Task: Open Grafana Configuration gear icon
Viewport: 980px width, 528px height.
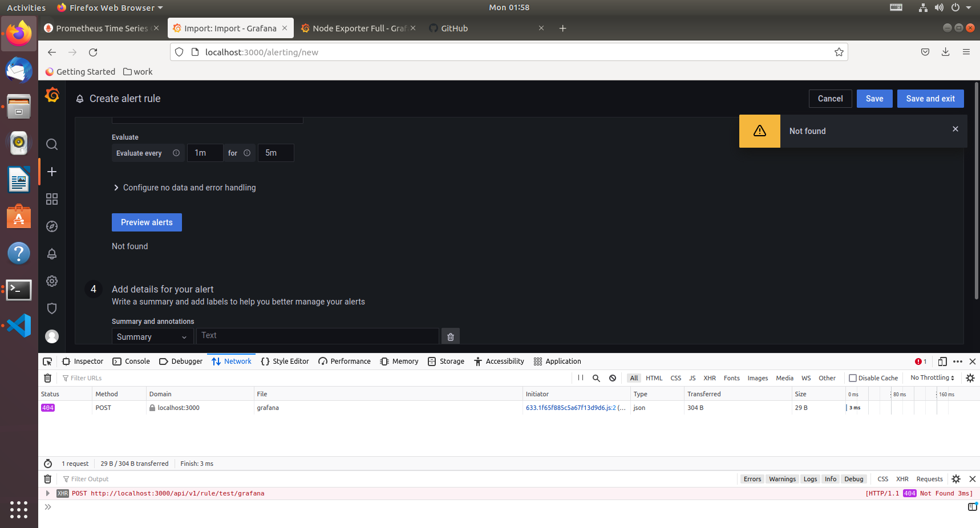Action: (52, 281)
